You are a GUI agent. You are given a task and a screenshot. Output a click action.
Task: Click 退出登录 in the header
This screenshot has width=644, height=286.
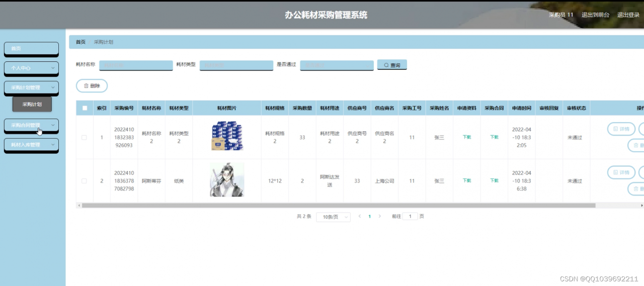click(628, 15)
